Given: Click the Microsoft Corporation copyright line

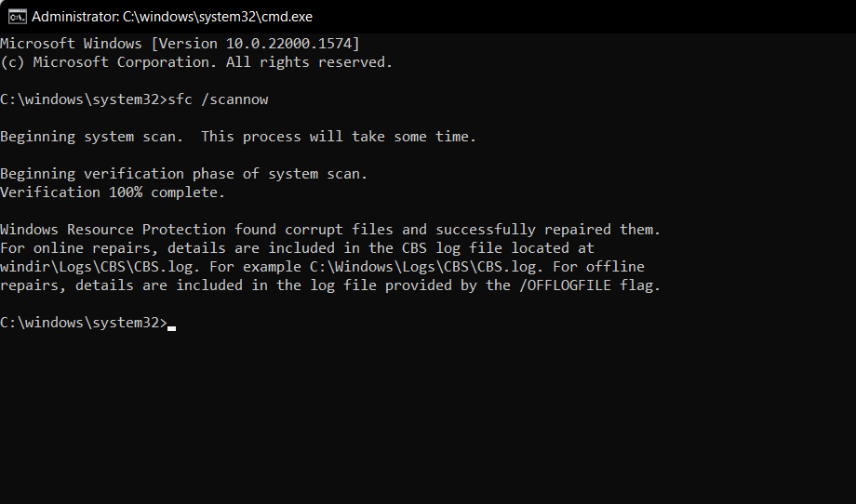Looking at the screenshot, I should [x=195, y=62].
